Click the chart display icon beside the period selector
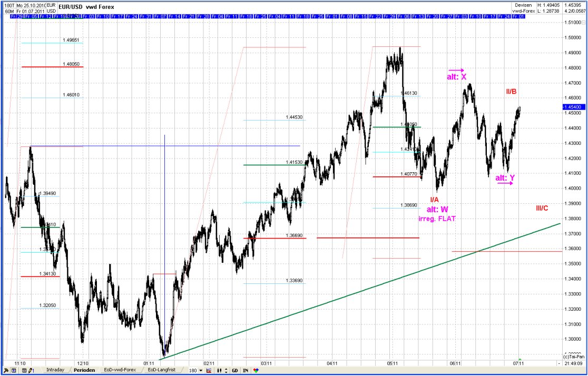This screenshot has height=376, width=588. 209,370
